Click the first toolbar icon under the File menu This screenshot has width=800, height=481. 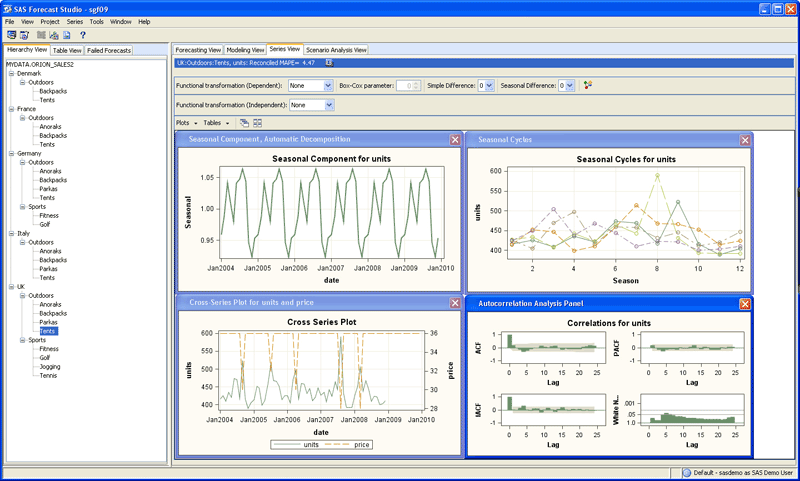pyautogui.click(x=11, y=35)
